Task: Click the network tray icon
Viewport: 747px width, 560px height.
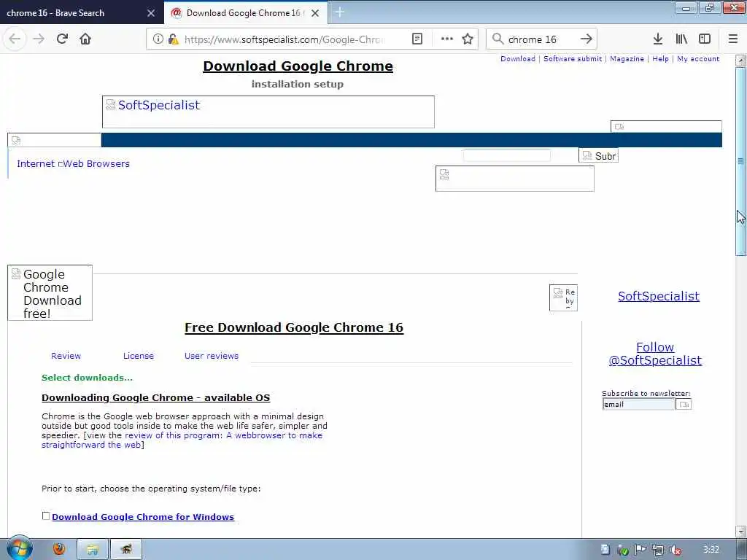Action: point(658,550)
